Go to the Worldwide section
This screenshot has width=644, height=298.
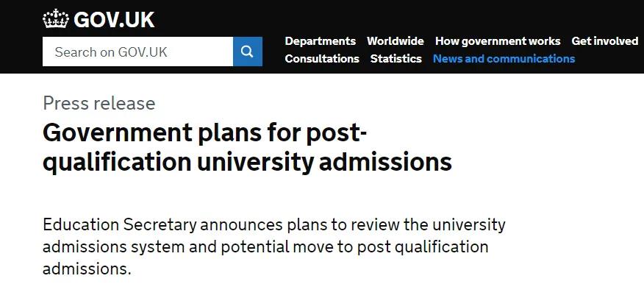[395, 41]
